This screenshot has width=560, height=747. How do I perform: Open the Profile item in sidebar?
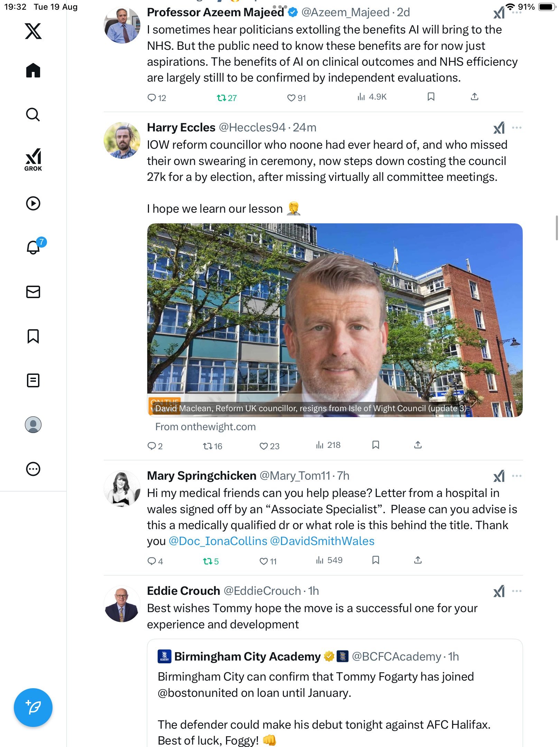tap(33, 425)
